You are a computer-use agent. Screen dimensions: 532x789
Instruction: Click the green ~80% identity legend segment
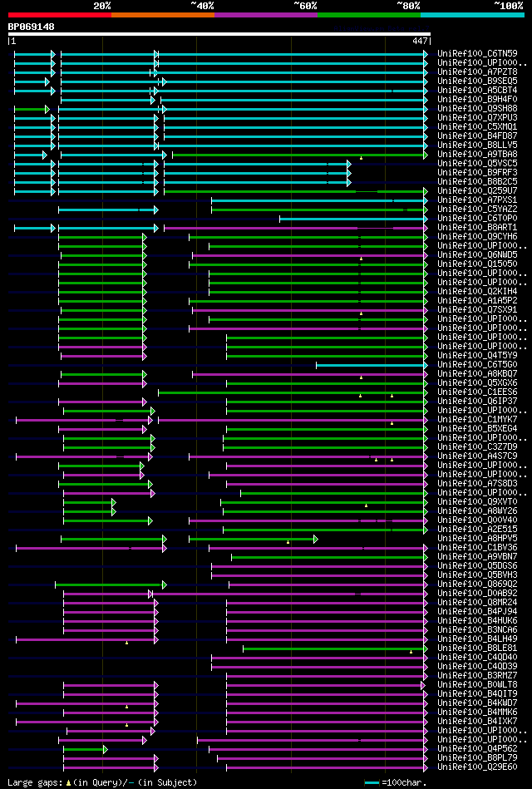369,15
